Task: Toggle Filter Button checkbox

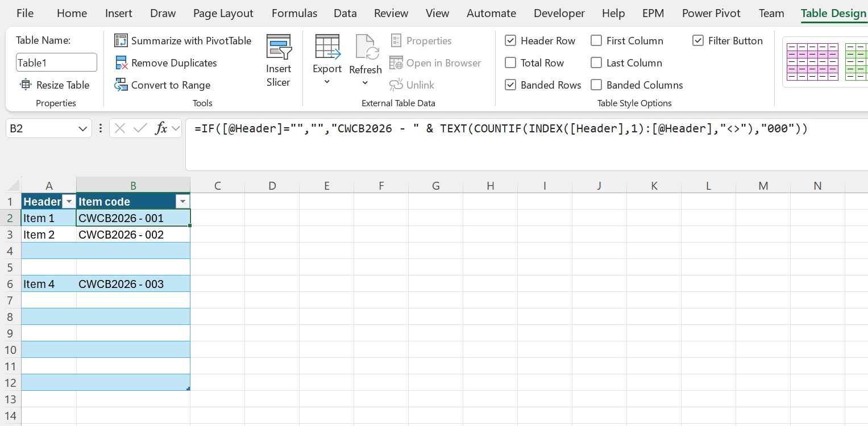Action: tap(698, 40)
